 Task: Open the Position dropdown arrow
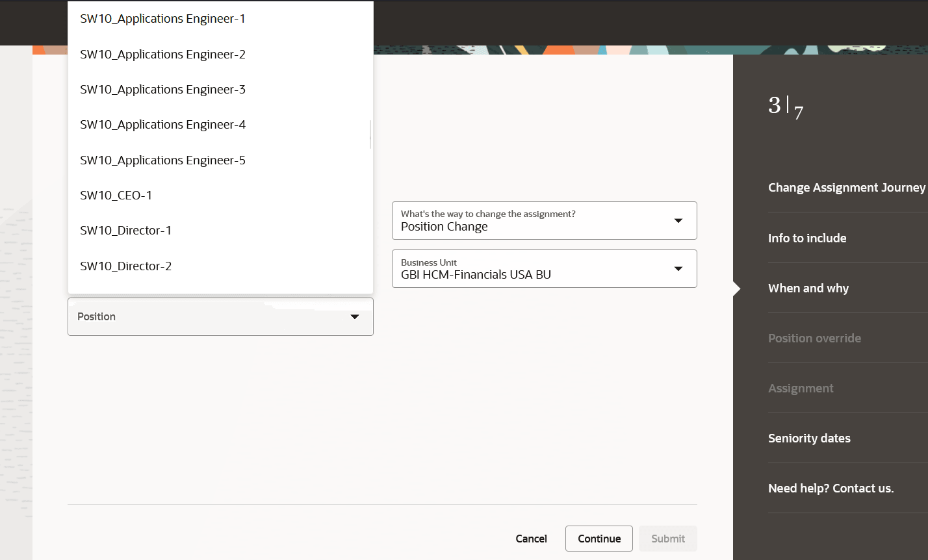point(355,316)
